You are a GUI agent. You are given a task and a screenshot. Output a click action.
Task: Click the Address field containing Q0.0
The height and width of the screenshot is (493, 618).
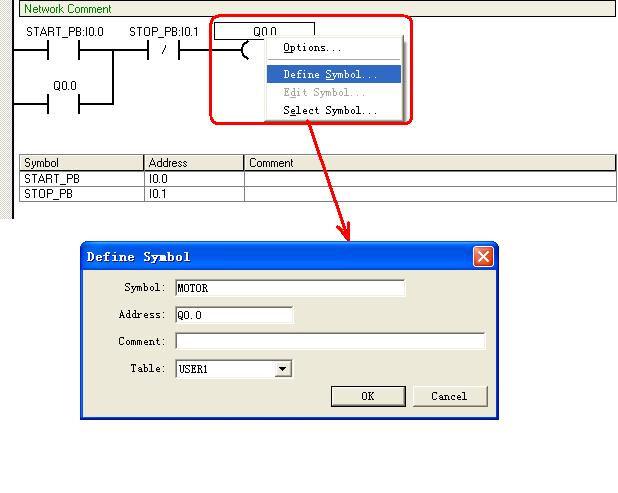pos(234,315)
